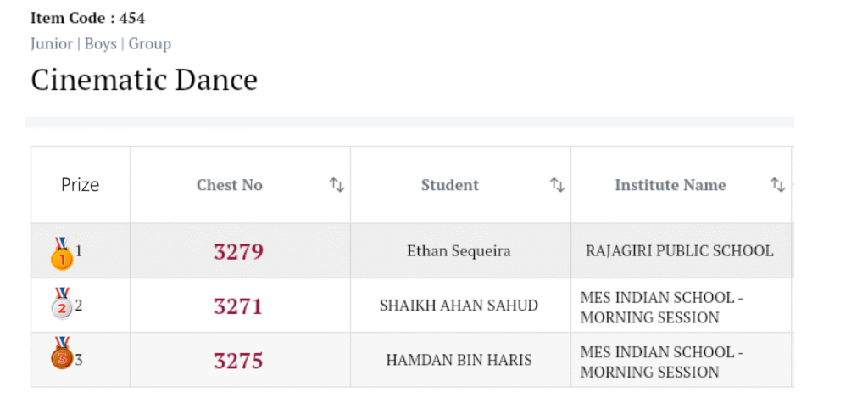The width and height of the screenshot is (868, 415).
Task: Open the Boys category link
Action: (100, 43)
